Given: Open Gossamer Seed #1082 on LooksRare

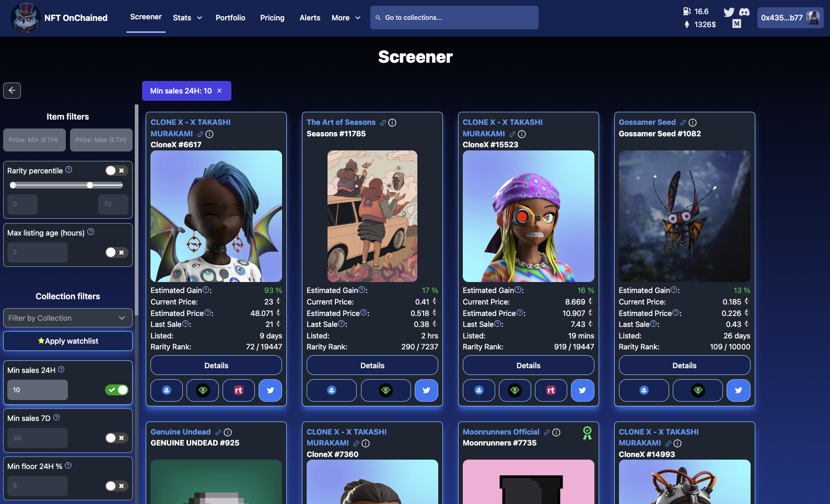Looking at the screenshot, I should pos(698,390).
